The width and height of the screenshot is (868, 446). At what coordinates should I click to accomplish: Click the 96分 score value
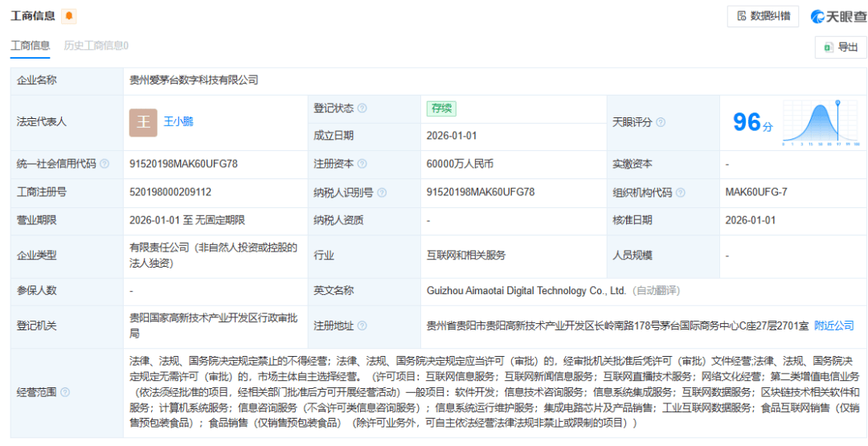tap(751, 123)
